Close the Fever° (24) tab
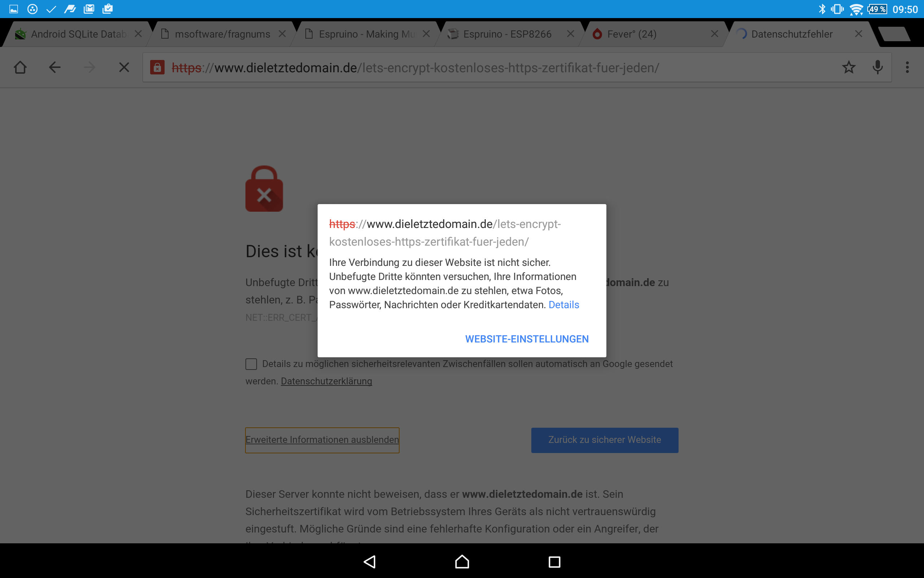 click(714, 34)
